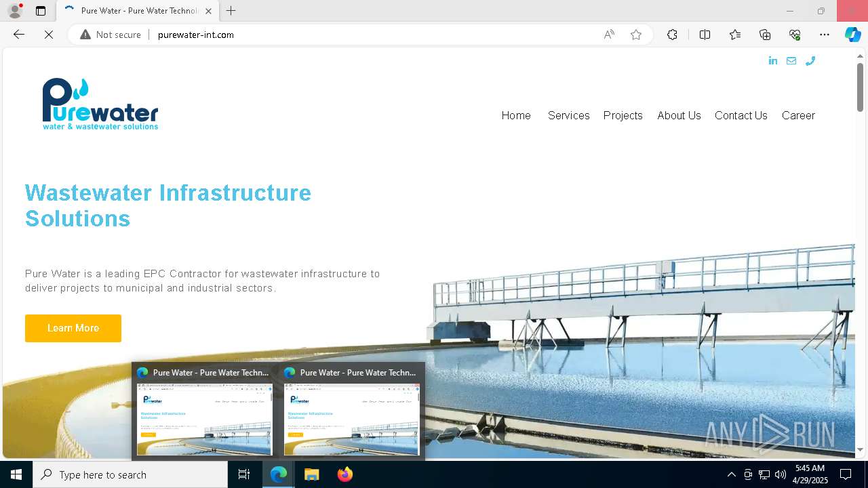
Task: Stop page loading with the X button
Action: tap(49, 35)
